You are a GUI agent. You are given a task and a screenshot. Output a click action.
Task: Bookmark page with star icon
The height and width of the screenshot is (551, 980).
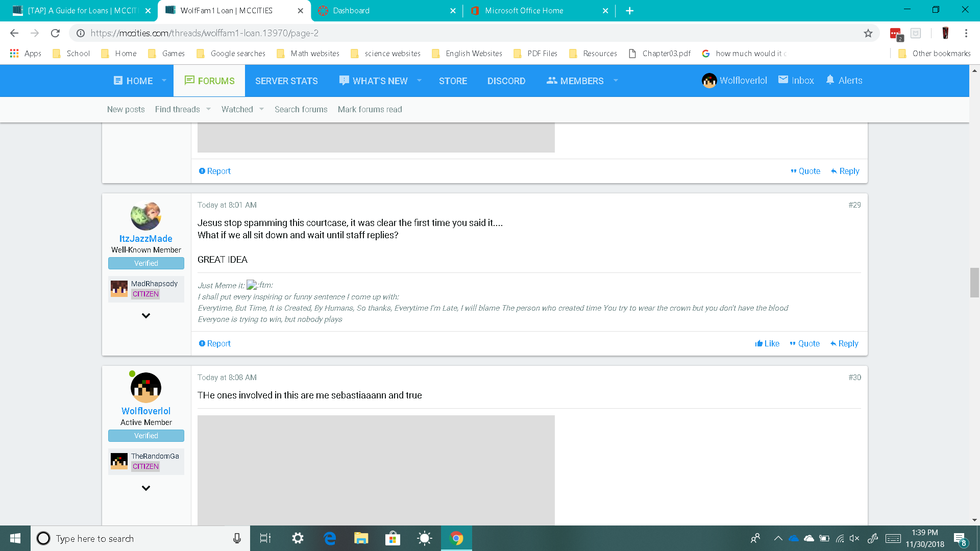pos(868,33)
